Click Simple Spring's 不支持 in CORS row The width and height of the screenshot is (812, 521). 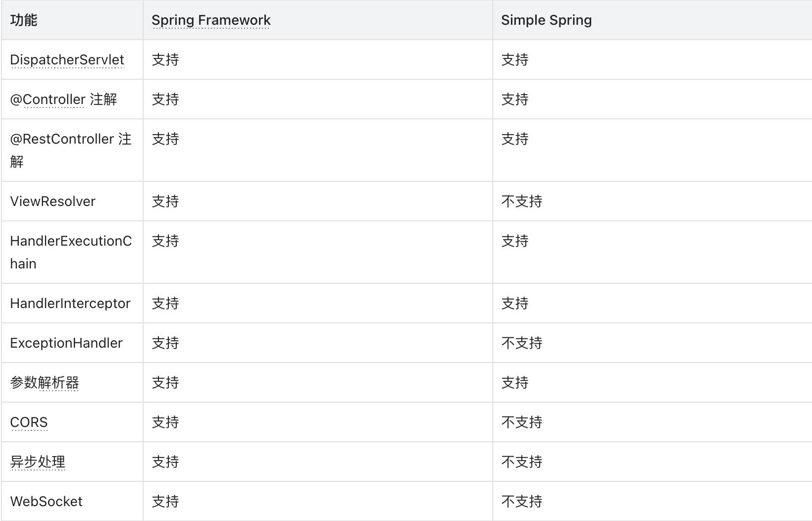click(x=522, y=422)
